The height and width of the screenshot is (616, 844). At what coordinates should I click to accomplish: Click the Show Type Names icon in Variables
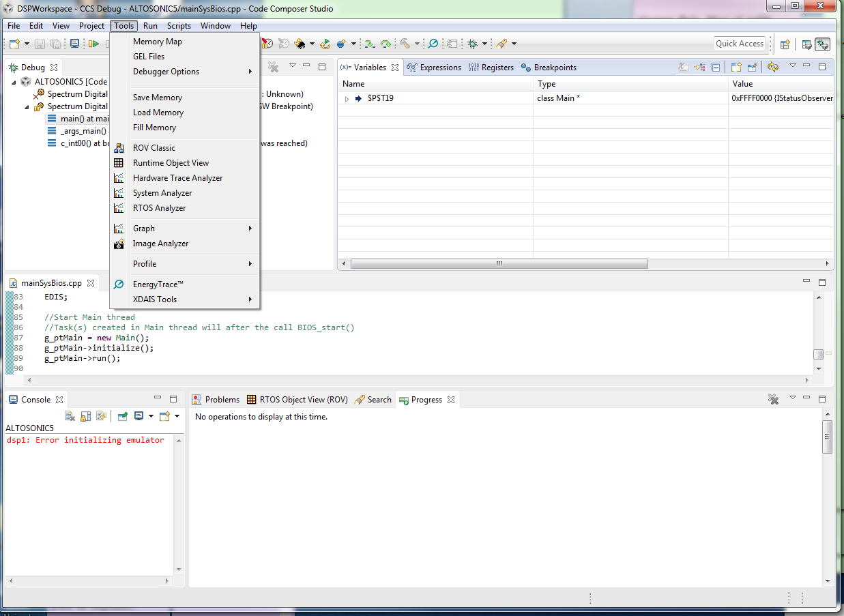[x=684, y=68]
